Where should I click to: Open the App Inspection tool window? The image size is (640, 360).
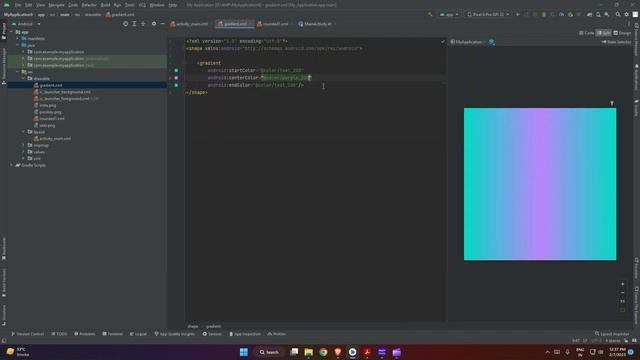[x=245, y=334]
